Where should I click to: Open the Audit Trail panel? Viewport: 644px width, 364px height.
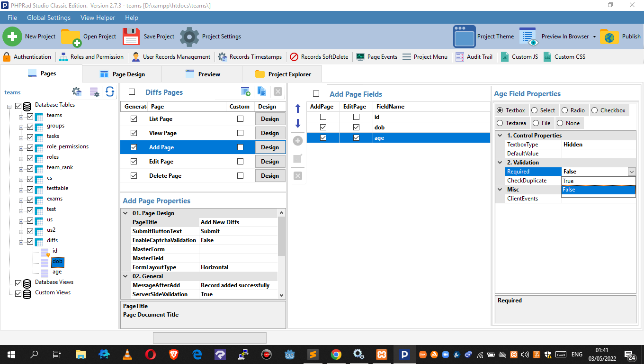click(x=474, y=56)
